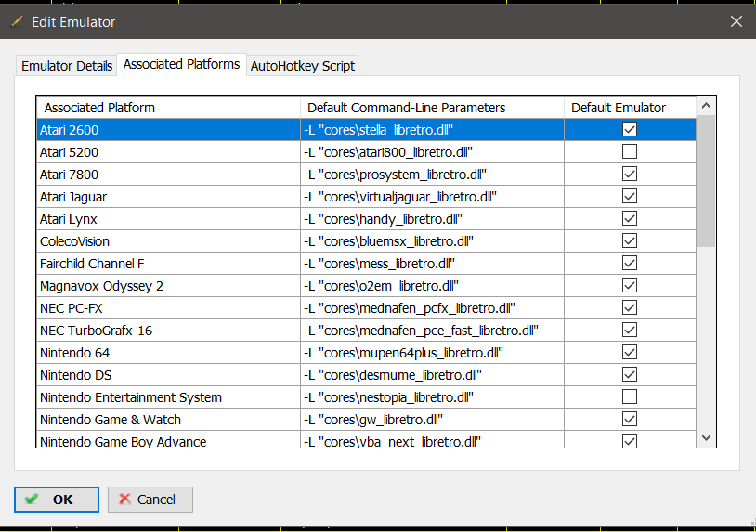Click the prosystem_libretro.dll parameters cell
Viewport: 756px width, 532px height.
[x=432, y=175]
